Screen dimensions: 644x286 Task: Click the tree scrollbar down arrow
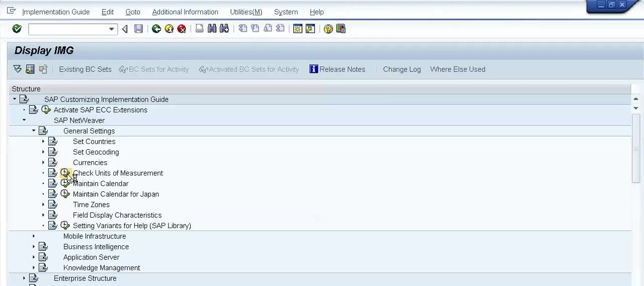pos(635,108)
